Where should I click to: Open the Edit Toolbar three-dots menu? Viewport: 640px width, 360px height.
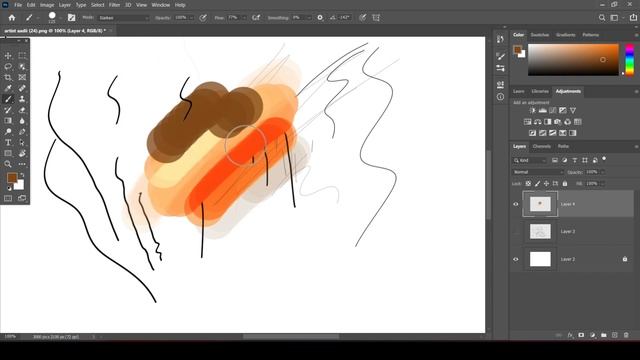[22, 164]
